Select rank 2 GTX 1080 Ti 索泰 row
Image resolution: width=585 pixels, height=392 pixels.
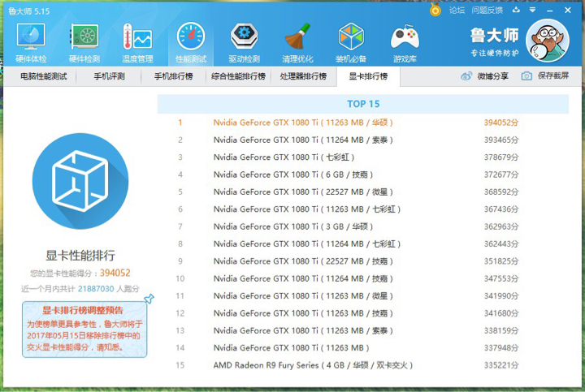(363, 140)
